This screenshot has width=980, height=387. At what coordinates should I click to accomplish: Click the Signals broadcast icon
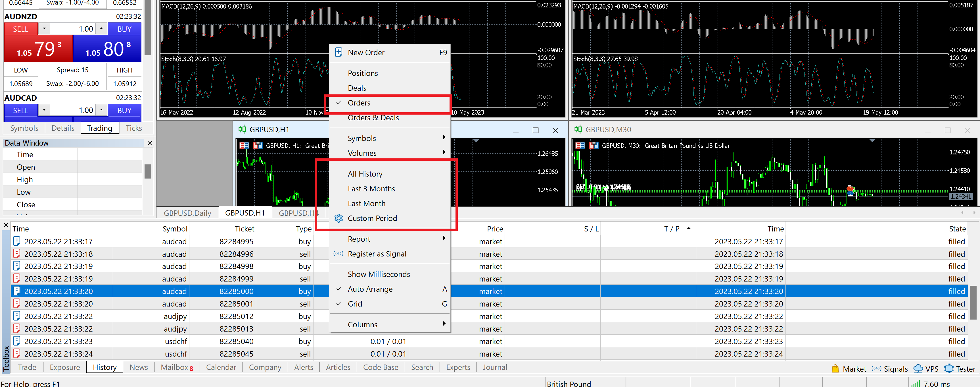[x=877, y=368]
